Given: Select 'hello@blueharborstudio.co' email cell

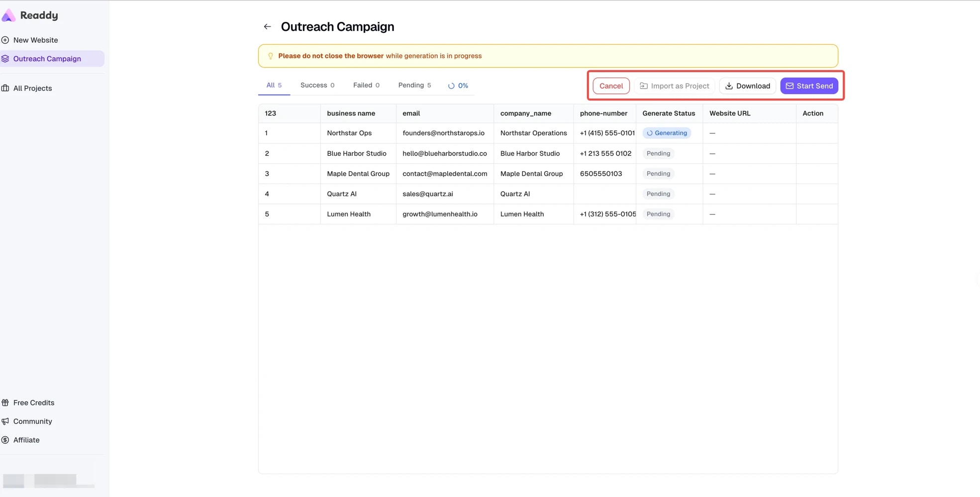Looking at the screenshot, I should 445,154.
